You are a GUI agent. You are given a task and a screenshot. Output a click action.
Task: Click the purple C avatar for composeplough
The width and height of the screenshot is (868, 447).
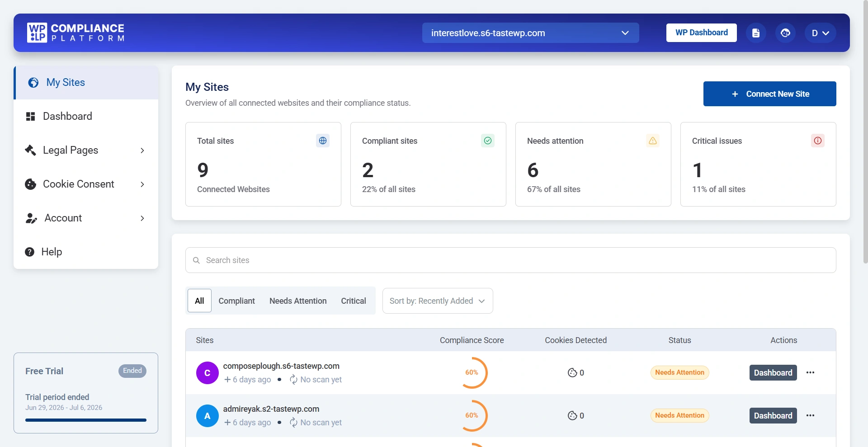[208, 373]
